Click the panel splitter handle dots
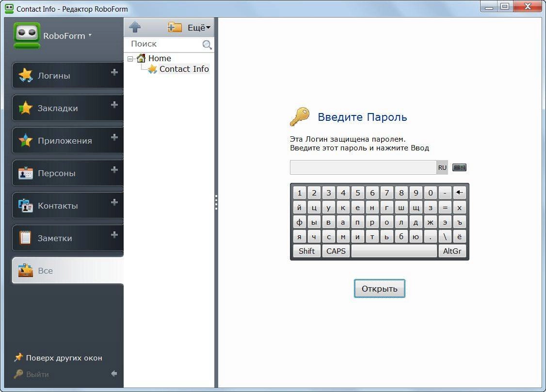Viewport: 546px width, 392px height. click(216, 202)
